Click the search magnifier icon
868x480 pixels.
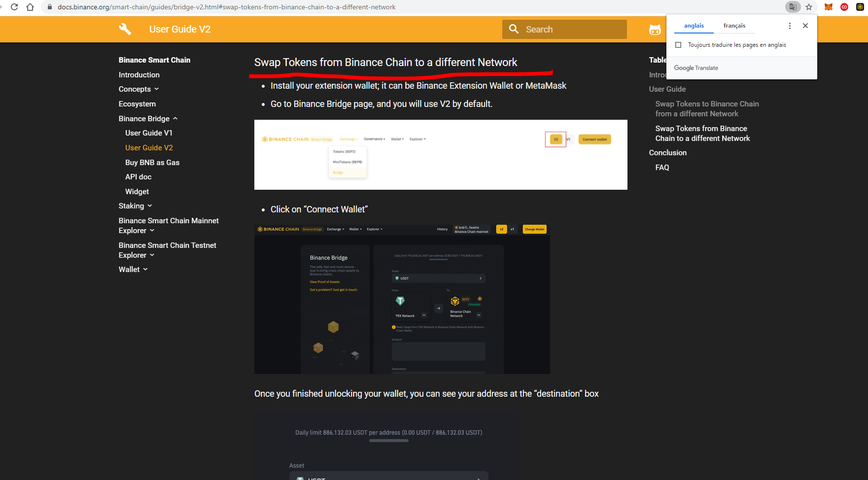514,29
